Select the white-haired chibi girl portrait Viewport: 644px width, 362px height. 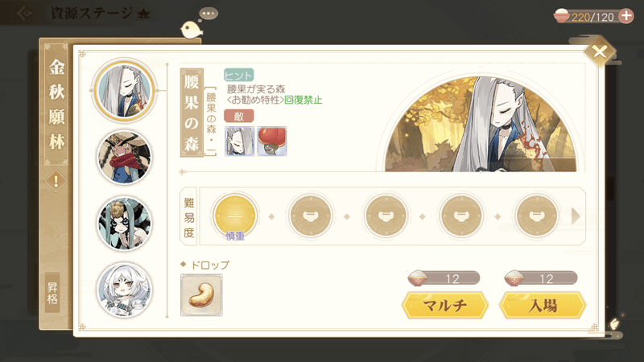click(125, 290)
